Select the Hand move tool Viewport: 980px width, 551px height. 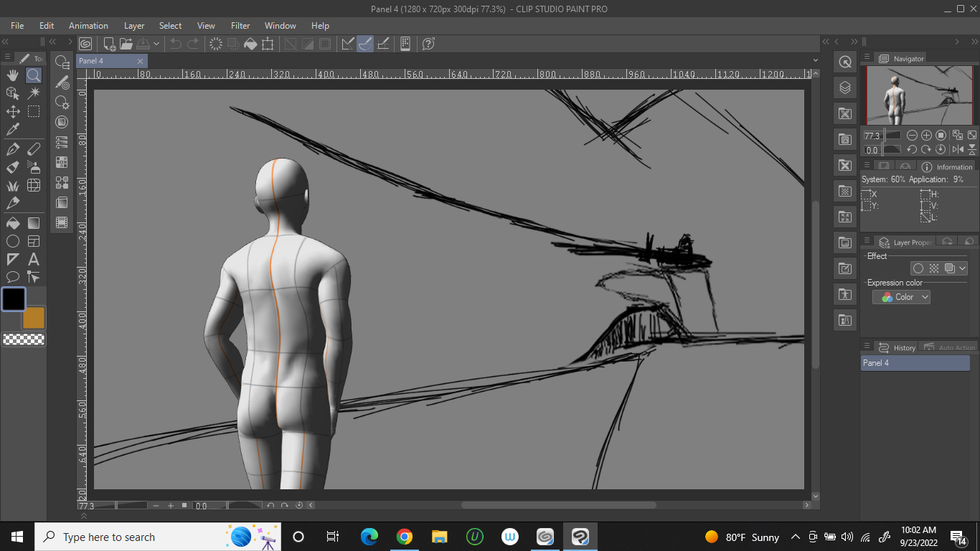point(13,75)
